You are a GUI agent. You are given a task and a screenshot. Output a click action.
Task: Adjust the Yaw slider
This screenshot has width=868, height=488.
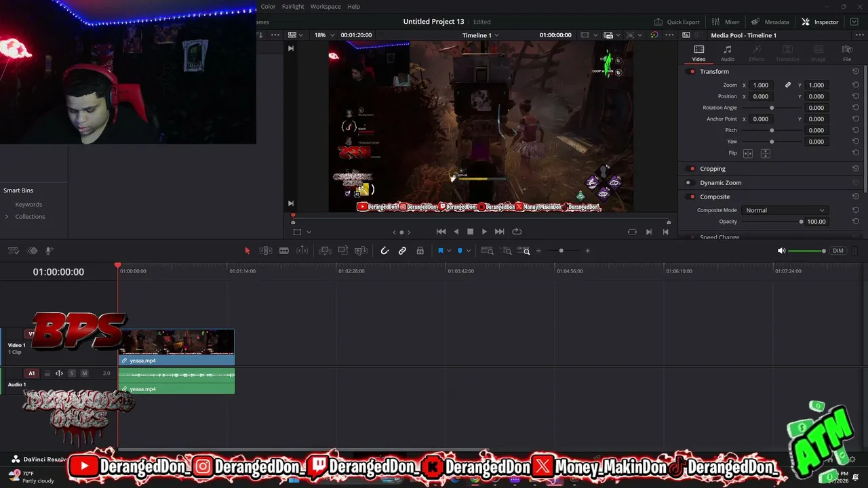pos(772,142)
